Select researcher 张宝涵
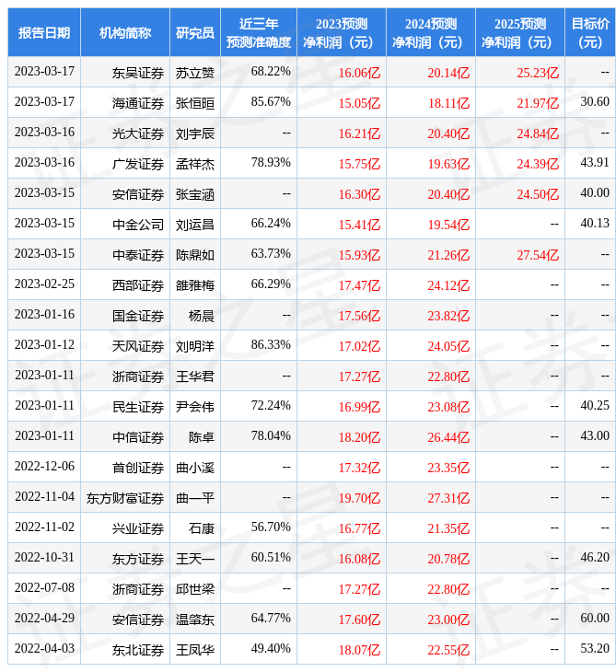The image size is (616, 672). (195, 194)
